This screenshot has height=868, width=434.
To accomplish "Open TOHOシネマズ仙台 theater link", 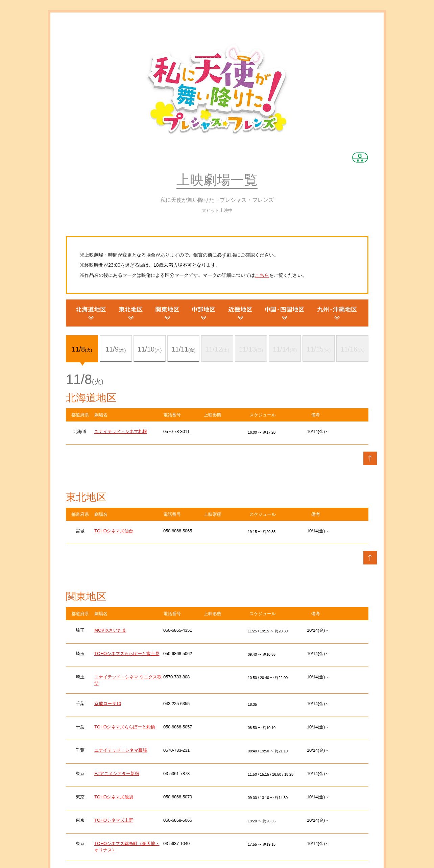I will point(114,531).
